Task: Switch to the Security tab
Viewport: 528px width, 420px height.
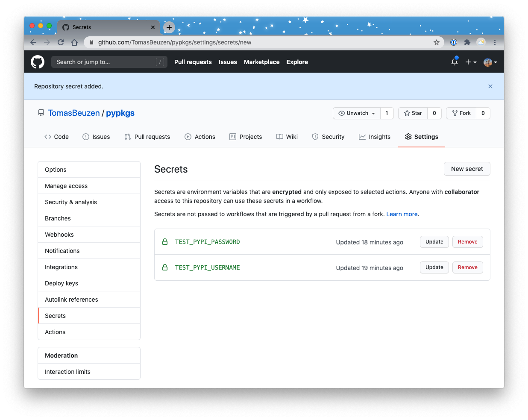Action: 328,137
